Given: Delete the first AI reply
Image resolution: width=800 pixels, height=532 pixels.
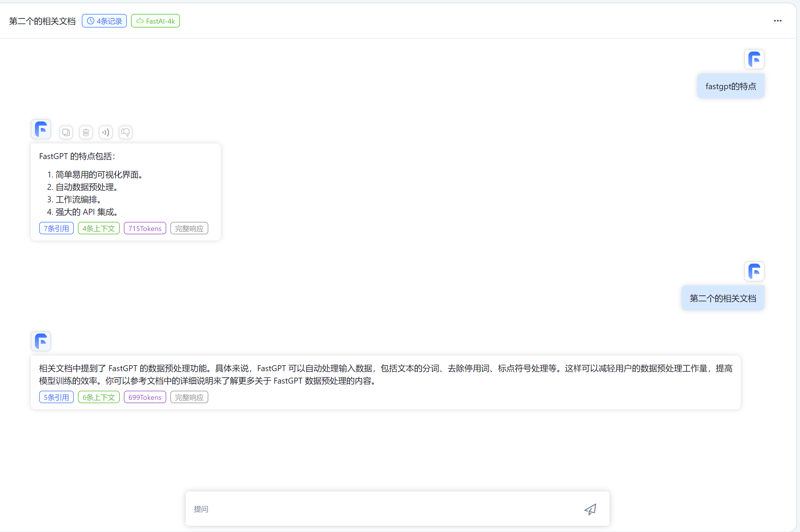Looking at the screenshot, I should (86, 132).
